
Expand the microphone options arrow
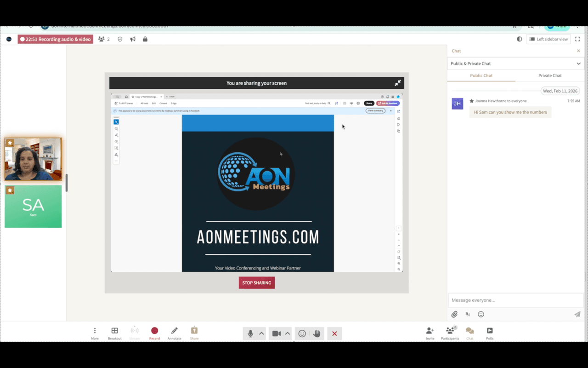[261, 333]
